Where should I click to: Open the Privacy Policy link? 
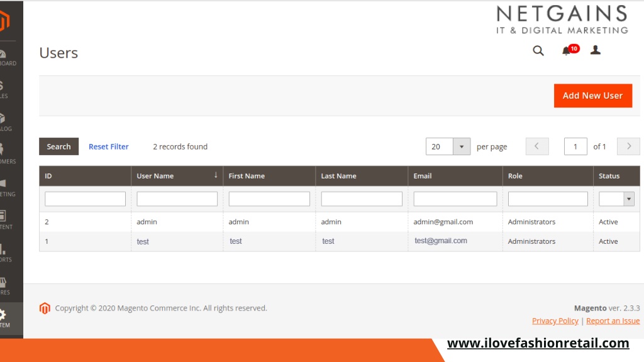coord(555,321)
